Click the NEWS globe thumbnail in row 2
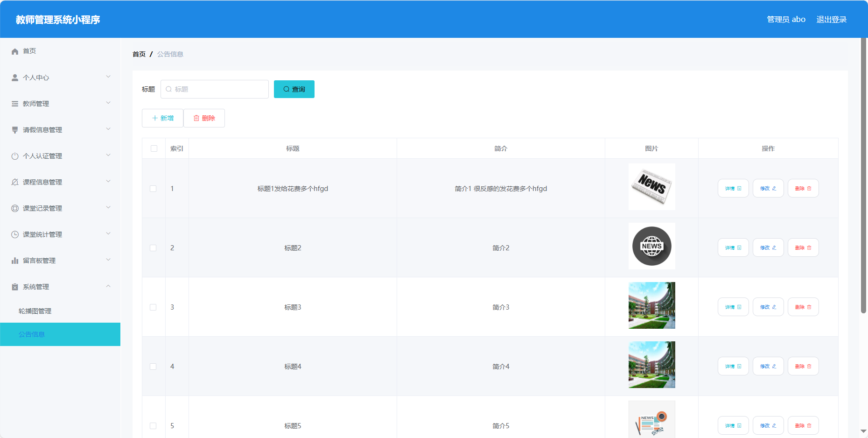 click(x=651, y=246)
